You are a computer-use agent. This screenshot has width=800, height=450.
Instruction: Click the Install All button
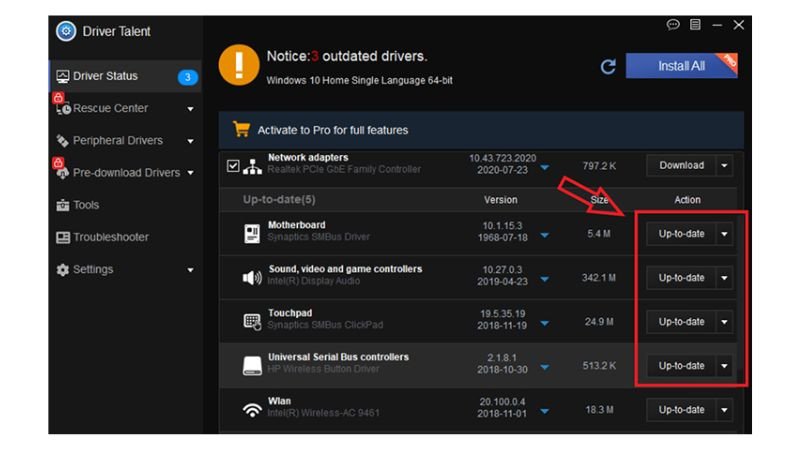(682, 66)
